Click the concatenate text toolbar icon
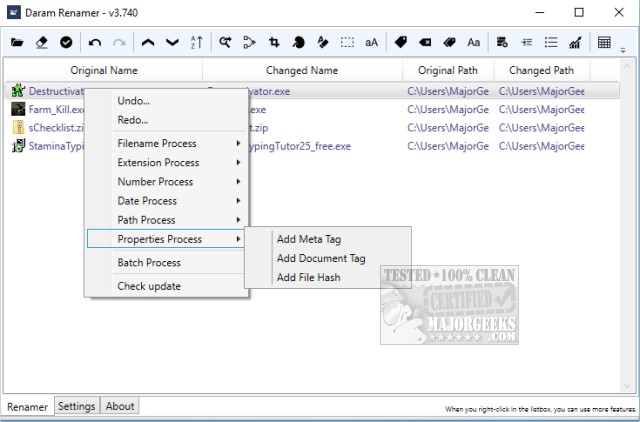640x422 pixels. click(x=249, y=42)
